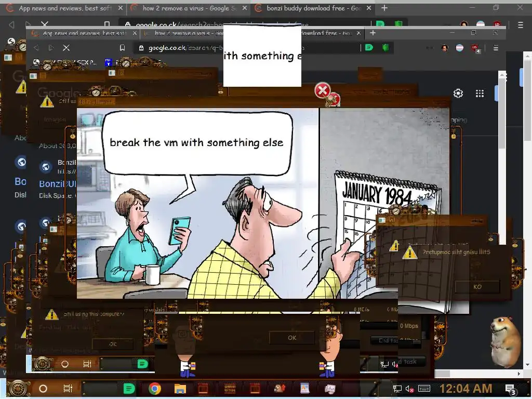The width and height of the screenshot is (532, 399).
Task: Click the bird-like app icon on the taskbar
Action: point(280,389)
